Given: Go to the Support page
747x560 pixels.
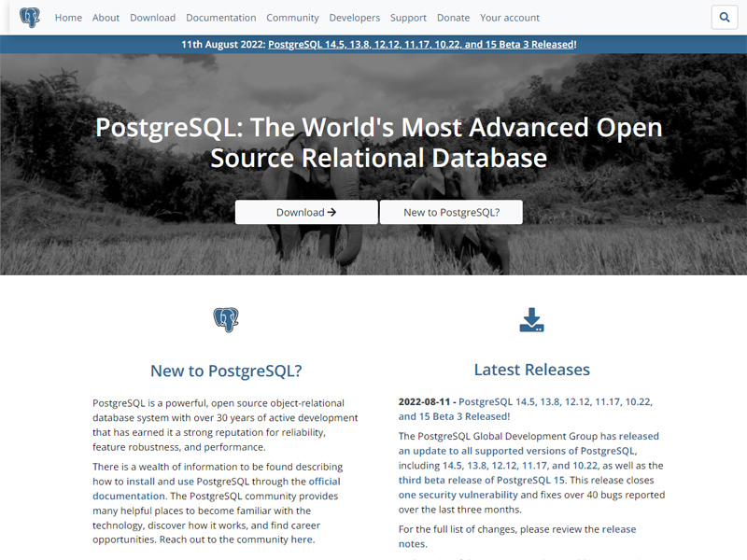Looking at the screenshot, I should [x=408, y=17].
